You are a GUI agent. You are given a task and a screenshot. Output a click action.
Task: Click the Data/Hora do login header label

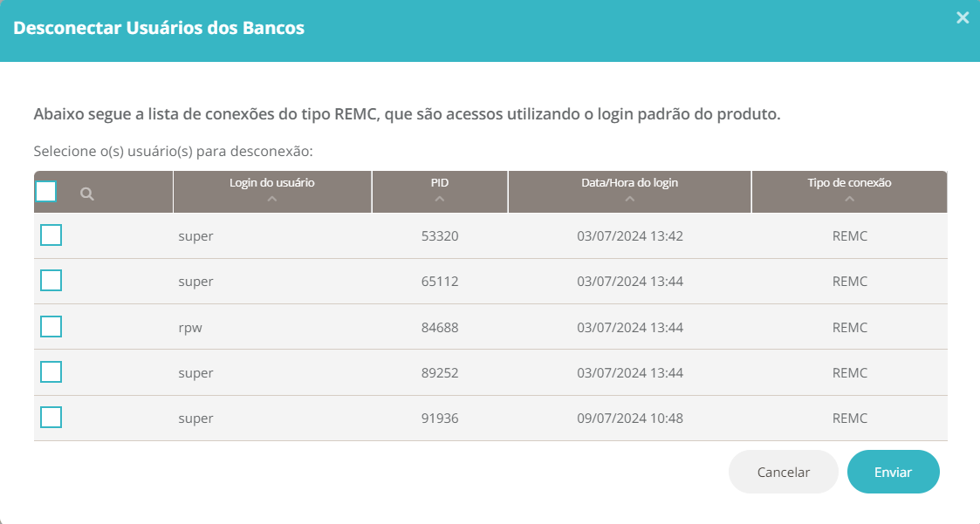pyautogui.click(x=630, y=183)
